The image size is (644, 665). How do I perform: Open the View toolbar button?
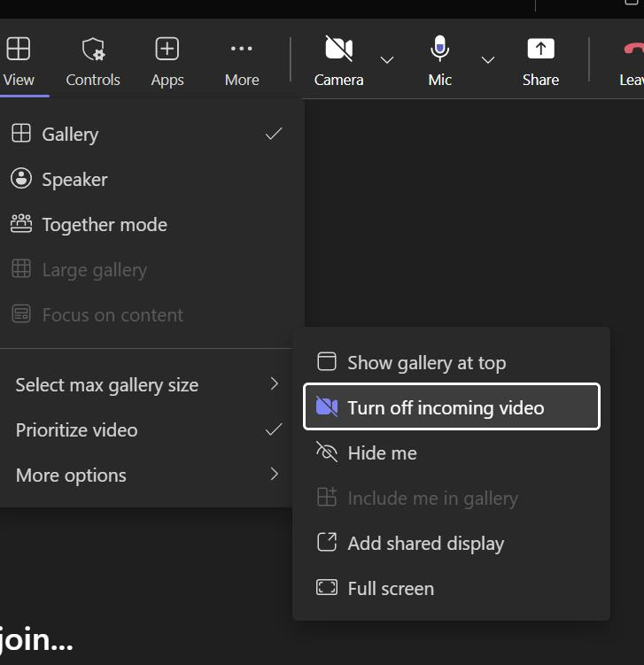point(19,61)
